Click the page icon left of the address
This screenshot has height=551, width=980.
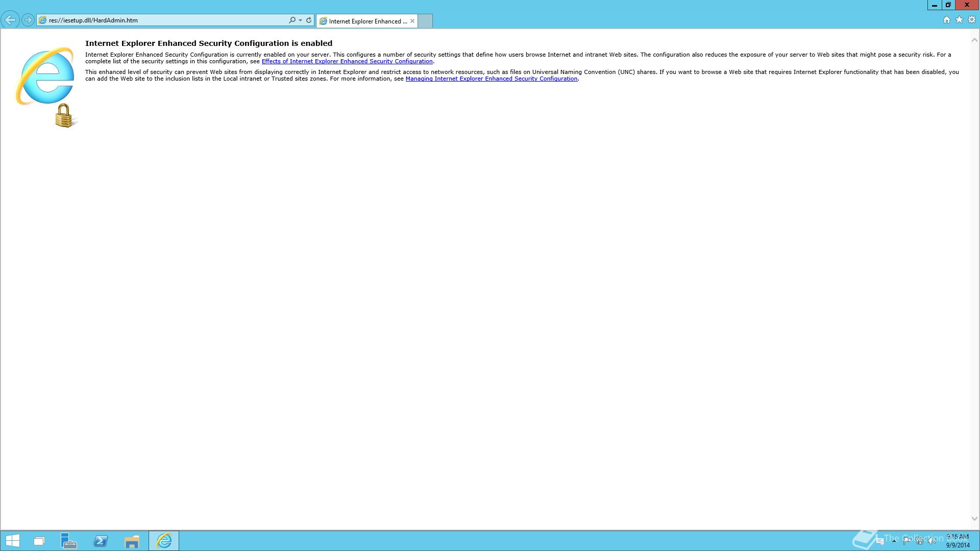(43, 20)
